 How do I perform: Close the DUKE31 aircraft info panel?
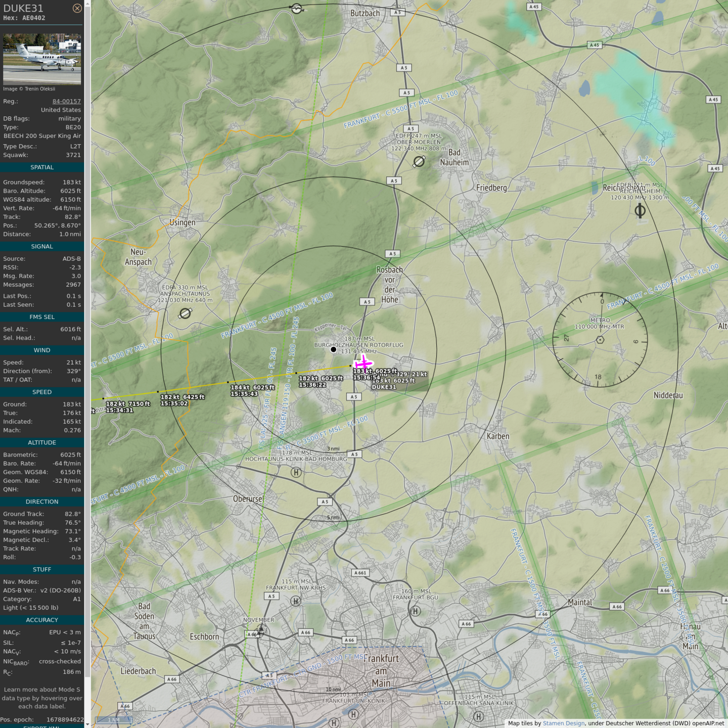(x=77, y=8)
